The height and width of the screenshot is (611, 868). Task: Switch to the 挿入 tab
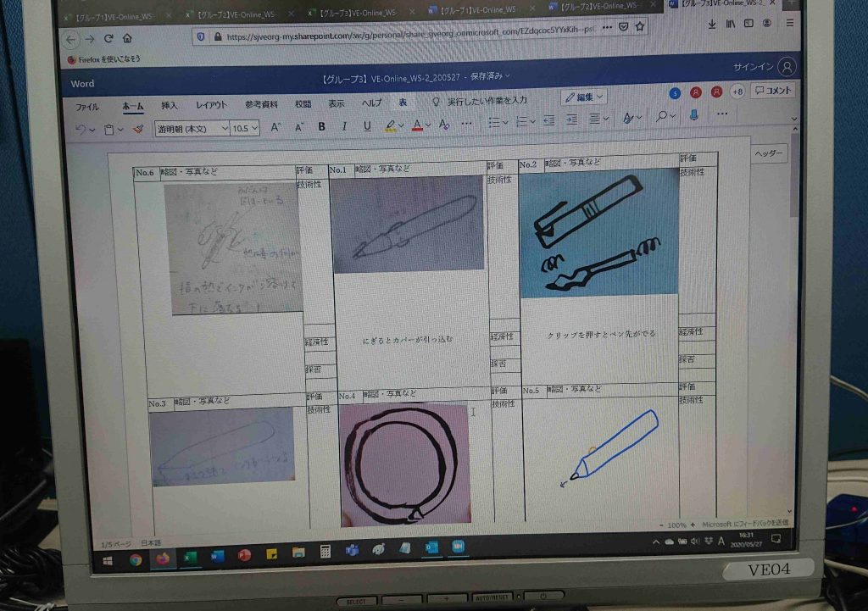tap(170, 106)
